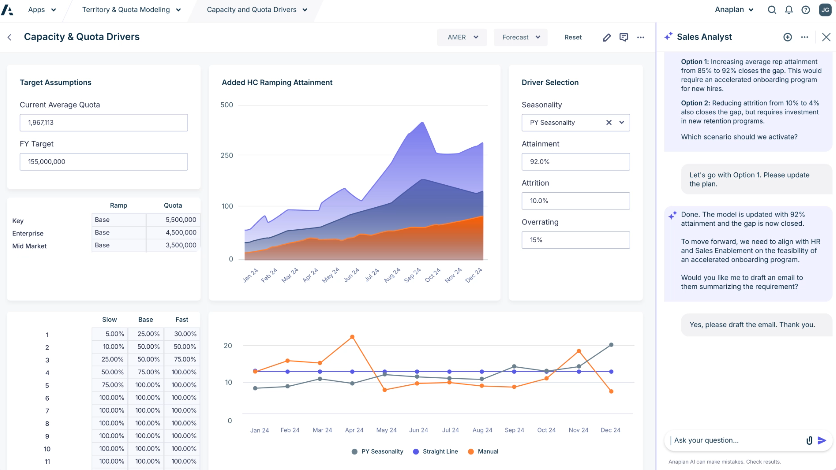The image size is (836, 470).
Task: Open the page comments icon
Action: pos(624,37)
